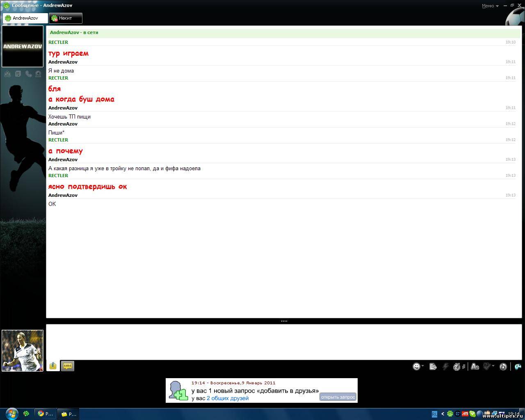
Task: Open the smiley emoticon picker
Action: (416, 366)
